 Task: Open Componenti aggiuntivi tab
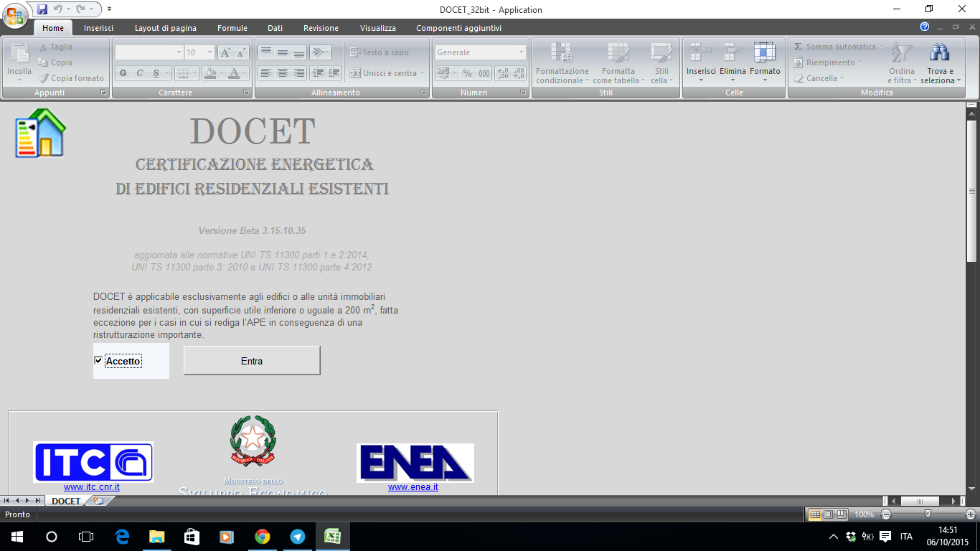pyautogui.click(x=459, y=28)
